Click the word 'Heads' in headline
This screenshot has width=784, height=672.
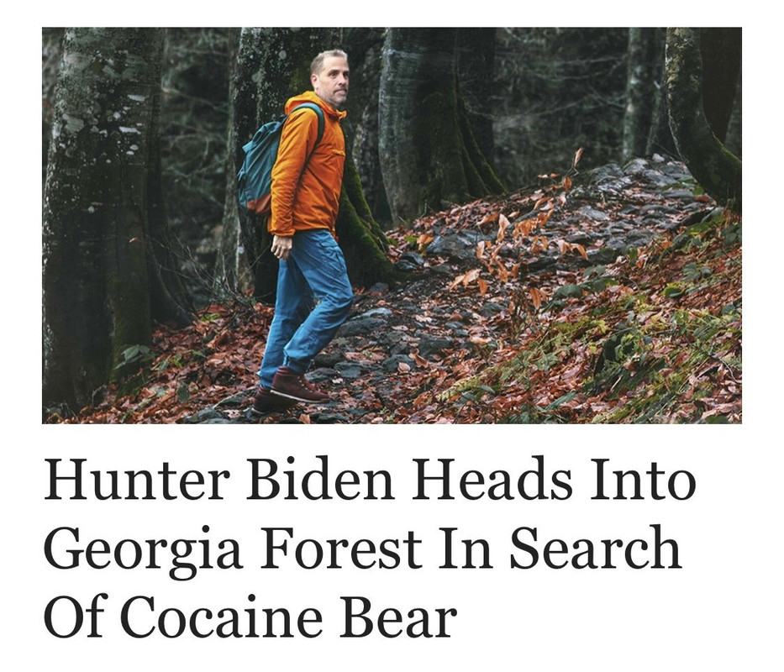coord(492,479)
